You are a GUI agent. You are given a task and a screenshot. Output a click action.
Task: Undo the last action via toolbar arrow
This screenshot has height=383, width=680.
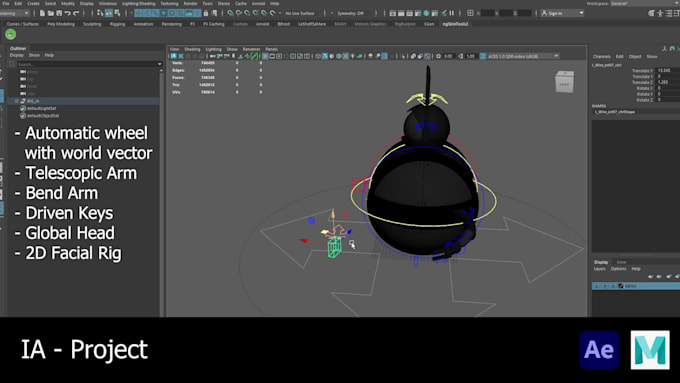click(68, 13)
